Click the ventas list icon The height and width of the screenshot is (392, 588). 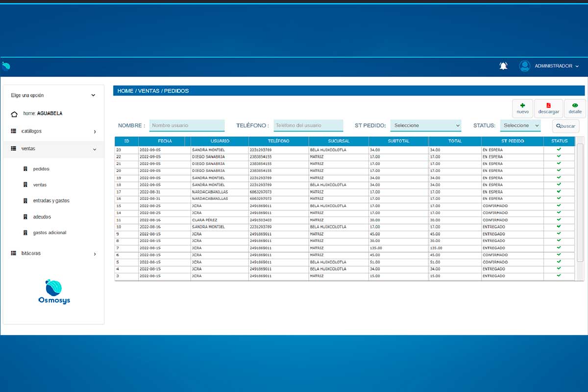point(13,148)
